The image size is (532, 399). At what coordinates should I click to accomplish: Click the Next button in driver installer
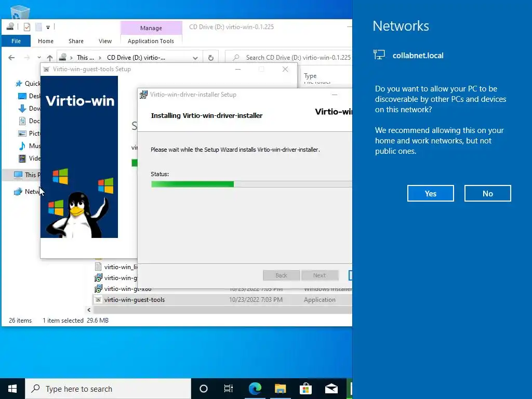coord(320,275)
